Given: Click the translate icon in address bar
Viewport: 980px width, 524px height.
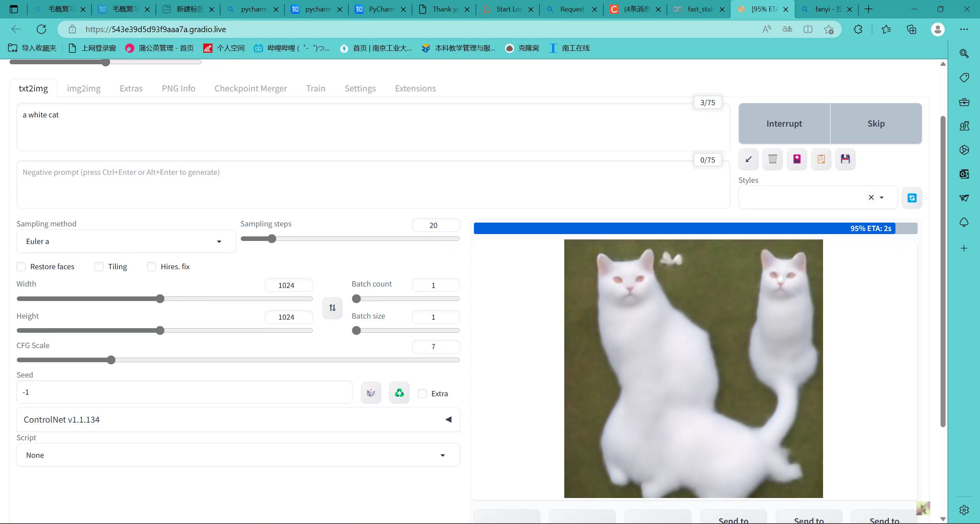Looking at the screenshot, I should pyautogui.click(x=787, y=29).
